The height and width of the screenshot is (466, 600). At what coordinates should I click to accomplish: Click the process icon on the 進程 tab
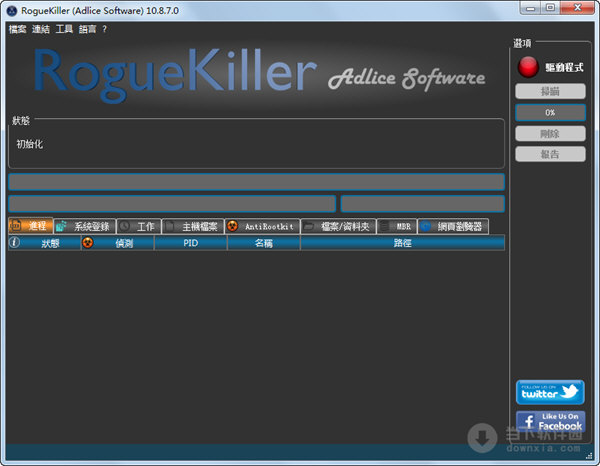click(16, 226)
